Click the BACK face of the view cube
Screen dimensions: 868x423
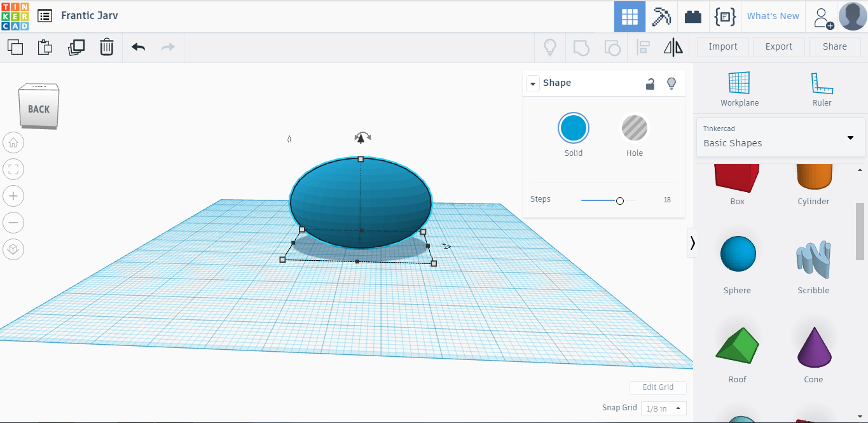[x=39, y=109]
